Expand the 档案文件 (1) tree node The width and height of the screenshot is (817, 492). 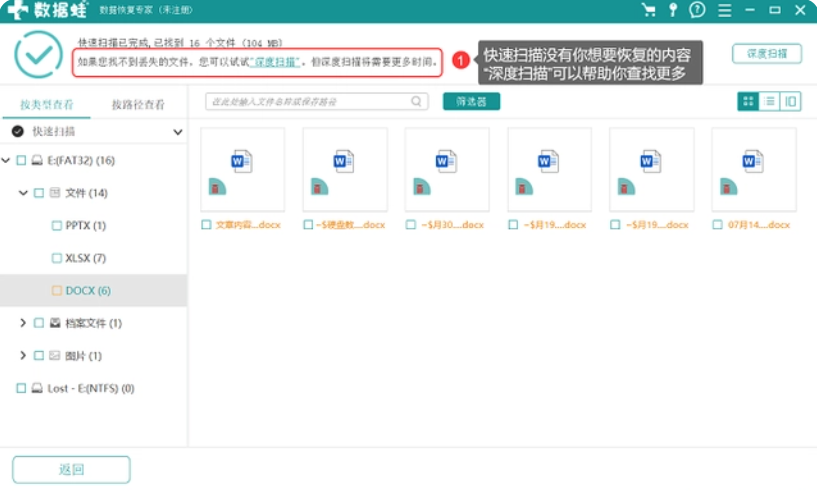[23, 323]
